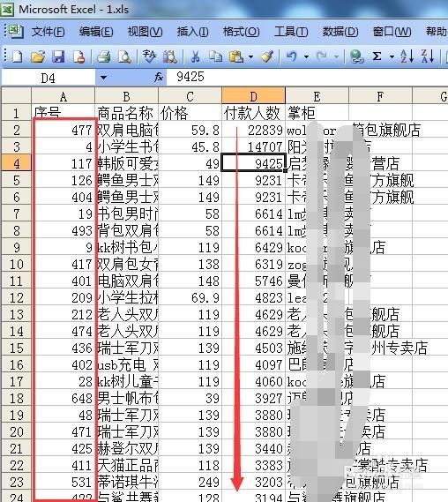Select the Format Painter brush
448x502 pixels.
tap(266, 57)
